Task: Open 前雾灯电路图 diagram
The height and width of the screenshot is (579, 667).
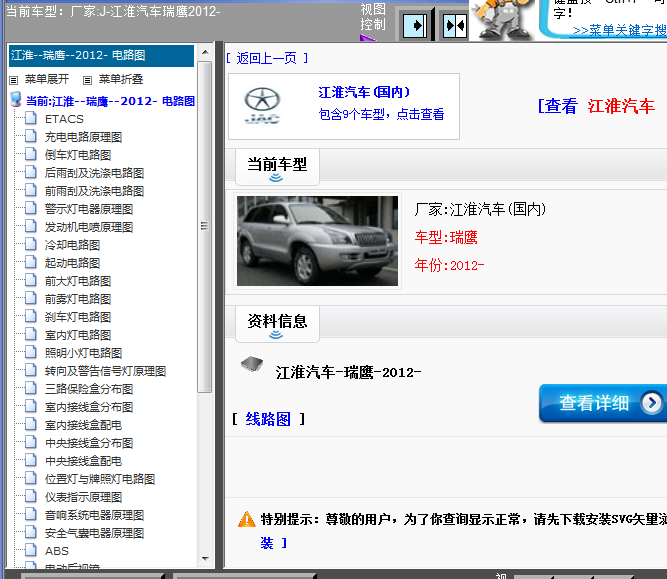Action: tap(78, 299)
